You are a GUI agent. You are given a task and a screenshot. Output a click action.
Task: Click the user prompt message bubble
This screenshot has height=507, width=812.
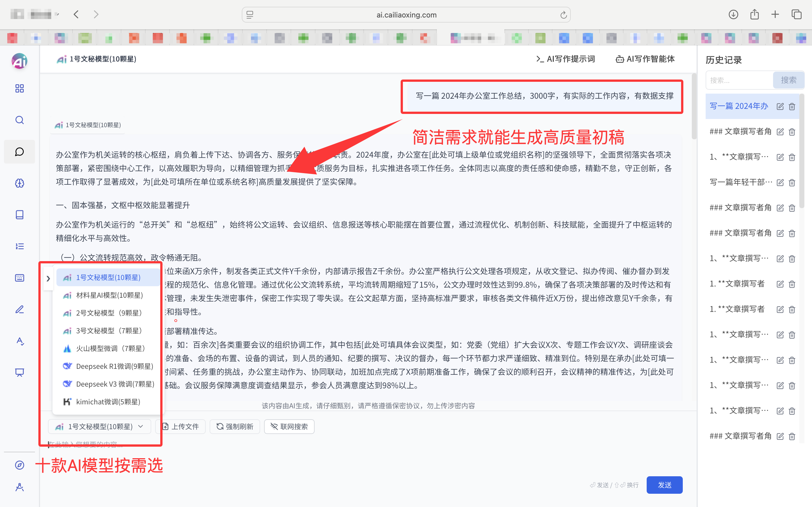coord(544,96)
